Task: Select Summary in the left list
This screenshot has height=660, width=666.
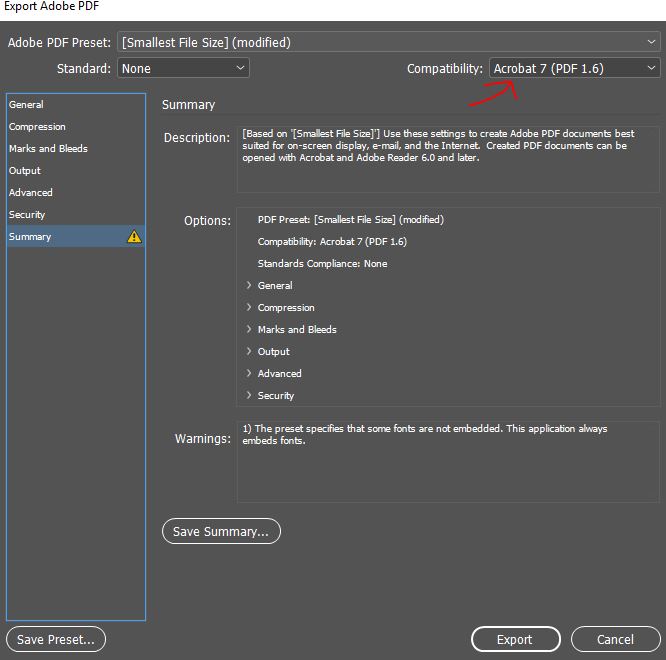Action: pos(76,237)
